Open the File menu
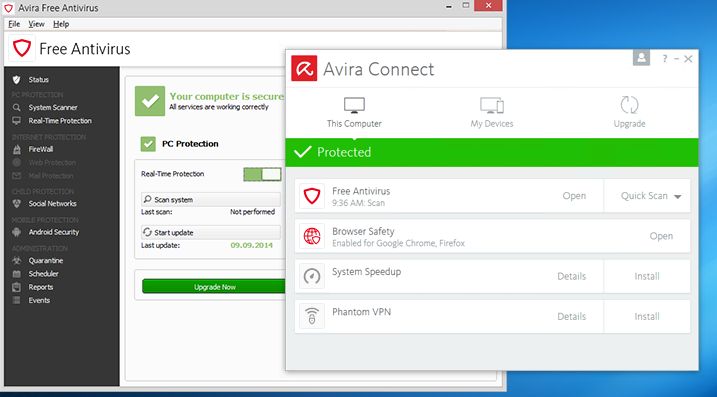The height and width of the screenshot is (397, 717). click(14, 24)
